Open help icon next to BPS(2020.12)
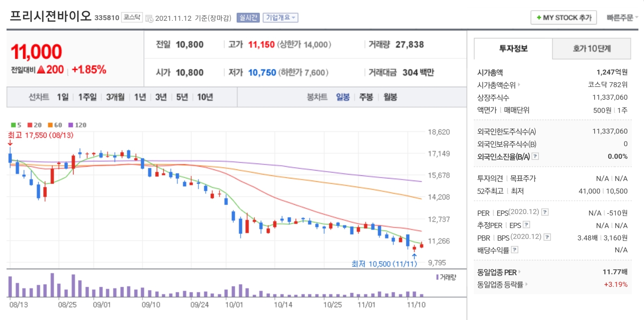644x320 pixels. point(547,237)
